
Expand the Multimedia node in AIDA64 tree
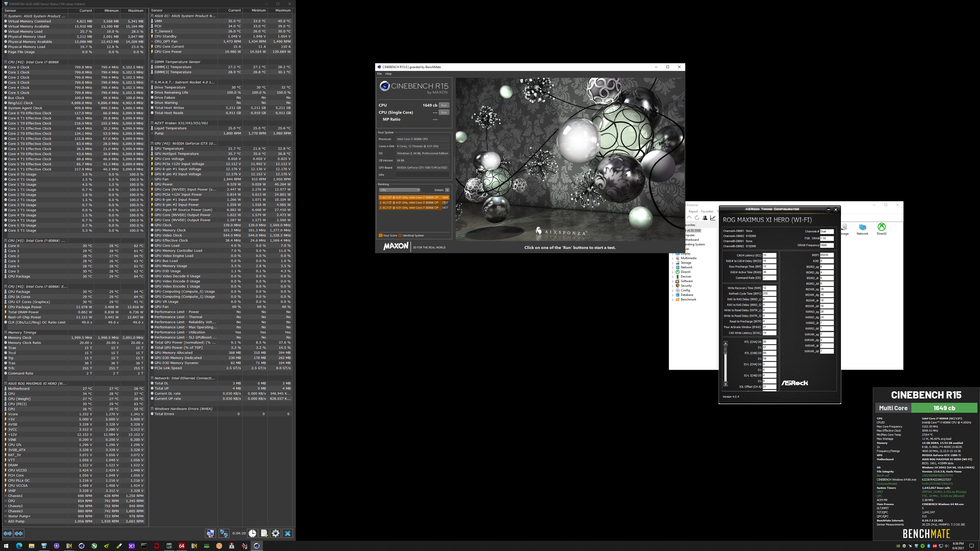click(673, 258)
